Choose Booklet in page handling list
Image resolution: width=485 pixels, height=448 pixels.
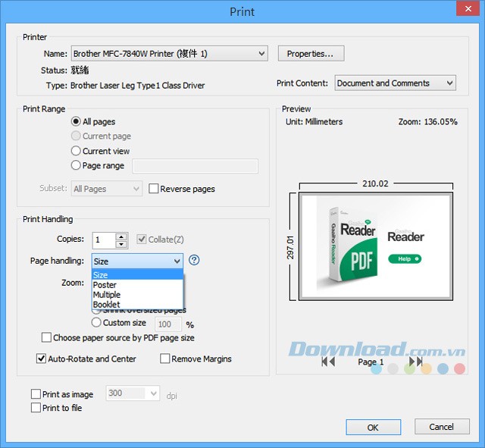click(x=137, y=304)
